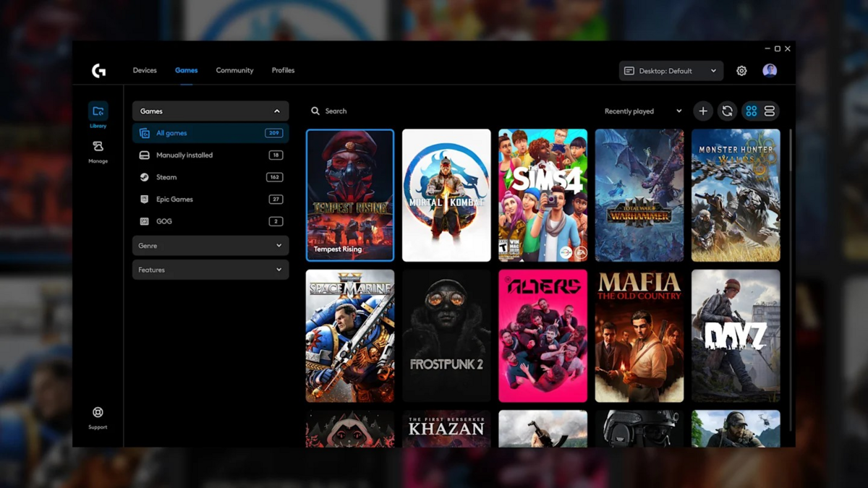Switch to the Devices tab
This screenshot has height=488, width=868.
pos(145,70)
